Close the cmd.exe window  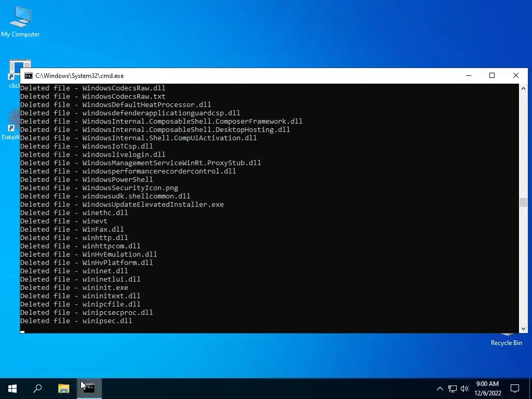pos(516,76)
